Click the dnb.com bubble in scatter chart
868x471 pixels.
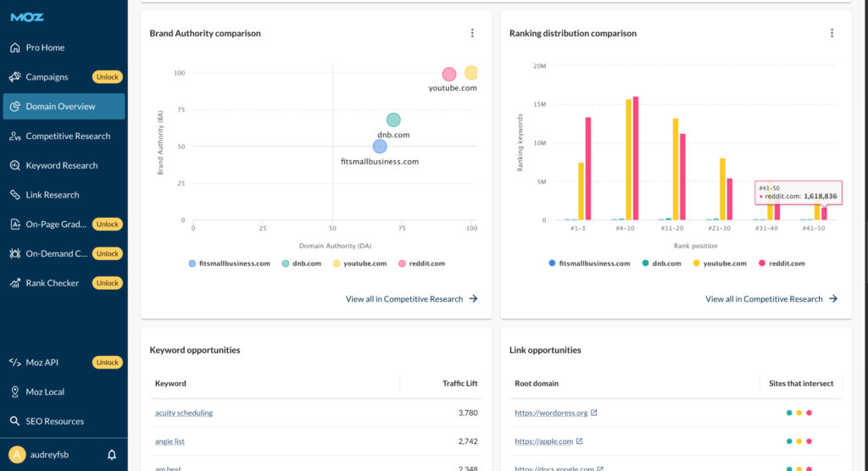[x=393, y=119]
